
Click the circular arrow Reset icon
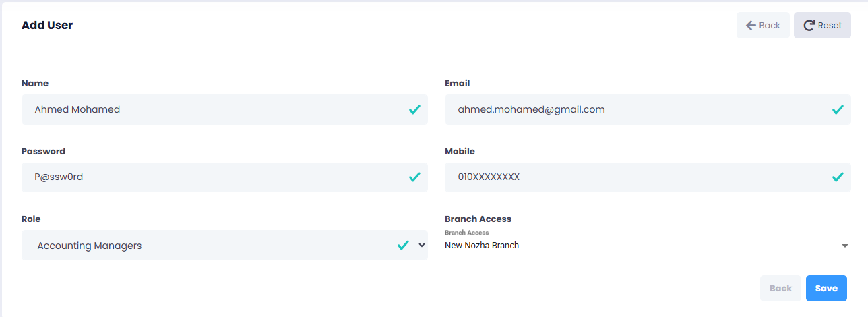click(809, 26)
